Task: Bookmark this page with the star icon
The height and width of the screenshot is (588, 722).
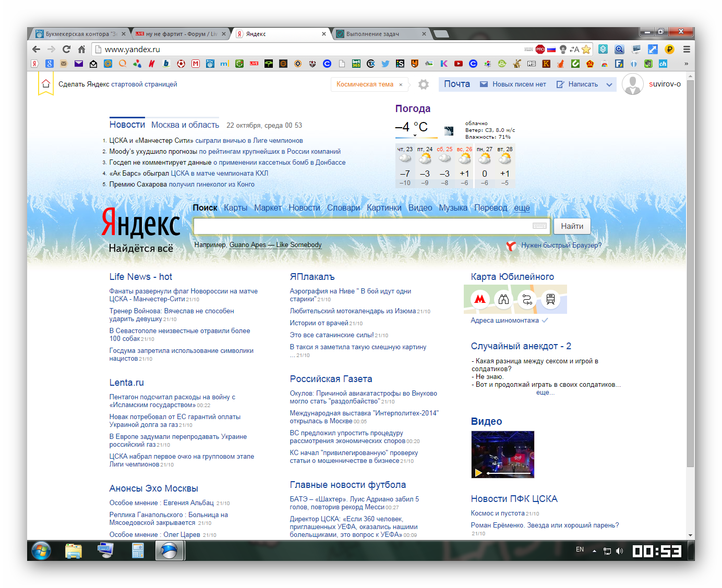Action: pyautogui.click(x=586, y=49)
